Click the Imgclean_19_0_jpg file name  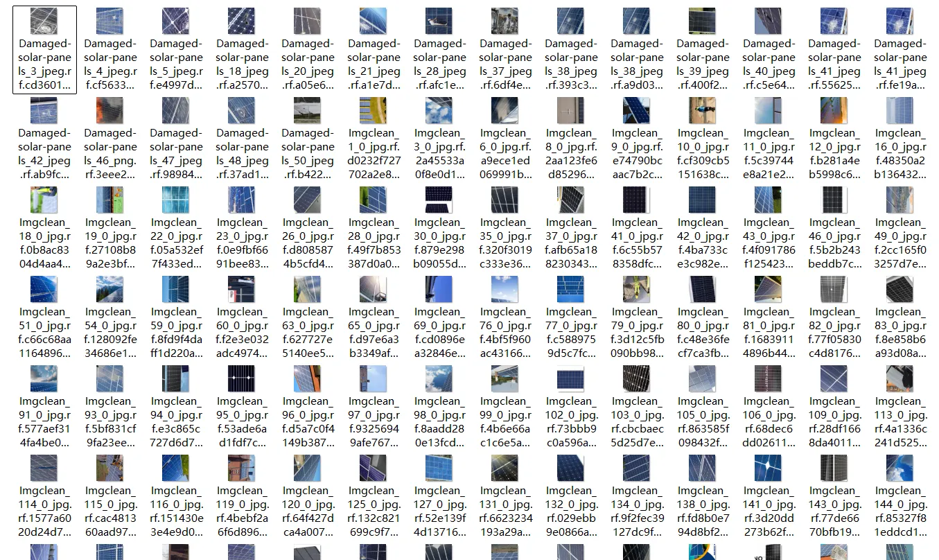[x=110, y=243]
